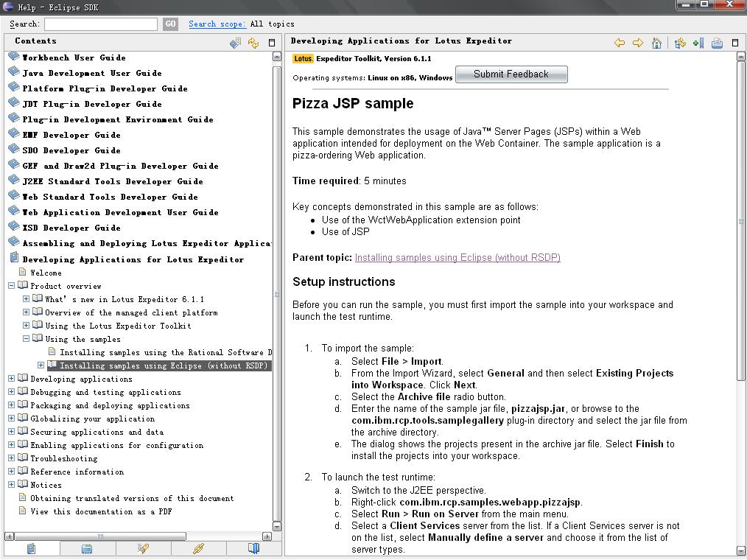The height and width of the screenshot is (560, 747).
Task: Click Show in Table of Contents icon
Action: point(680,43)
